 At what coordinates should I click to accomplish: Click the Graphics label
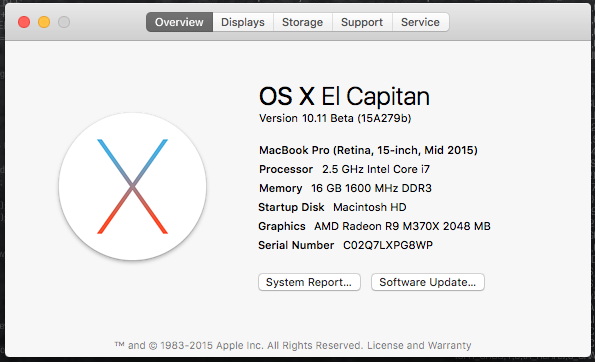point(282,226)
